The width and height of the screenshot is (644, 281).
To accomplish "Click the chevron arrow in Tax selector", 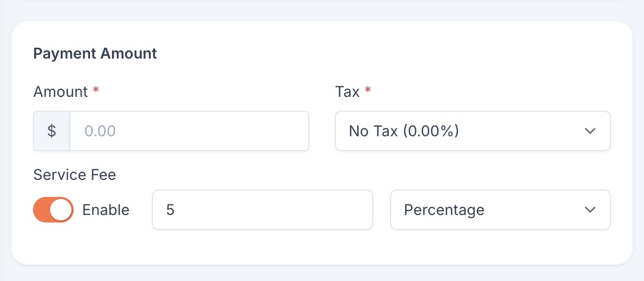I will (x=590, y=131).
